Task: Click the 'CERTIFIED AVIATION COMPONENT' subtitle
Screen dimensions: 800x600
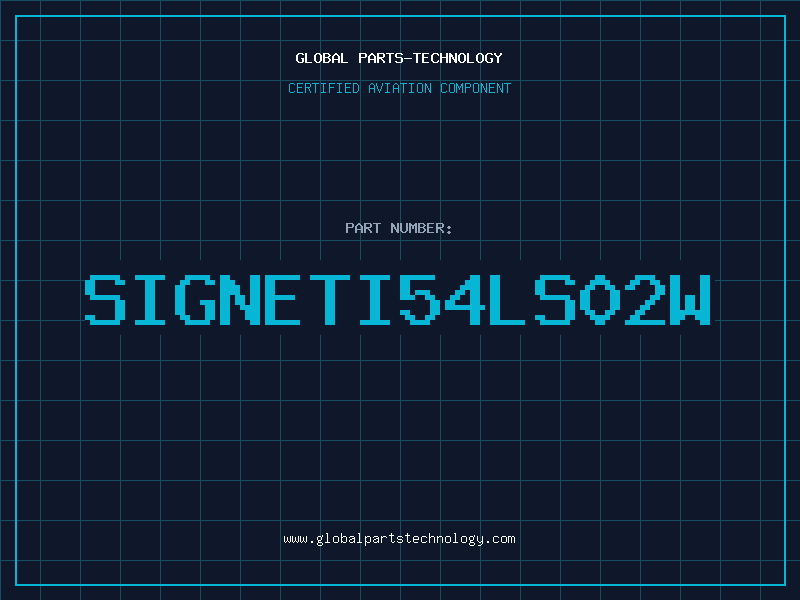Action: coord(399,88)
